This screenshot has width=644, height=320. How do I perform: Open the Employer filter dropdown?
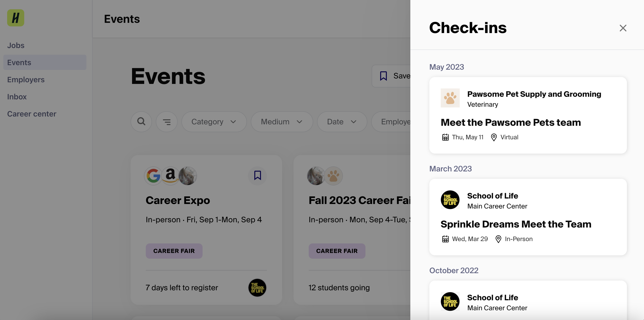pyautogui.click(x=391, y=121)
